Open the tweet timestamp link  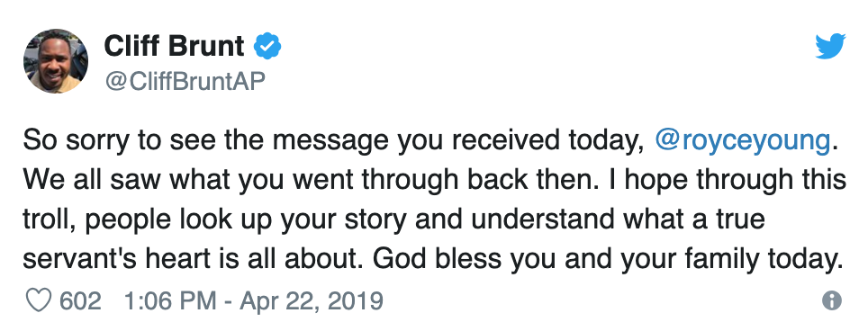(254, 301)
